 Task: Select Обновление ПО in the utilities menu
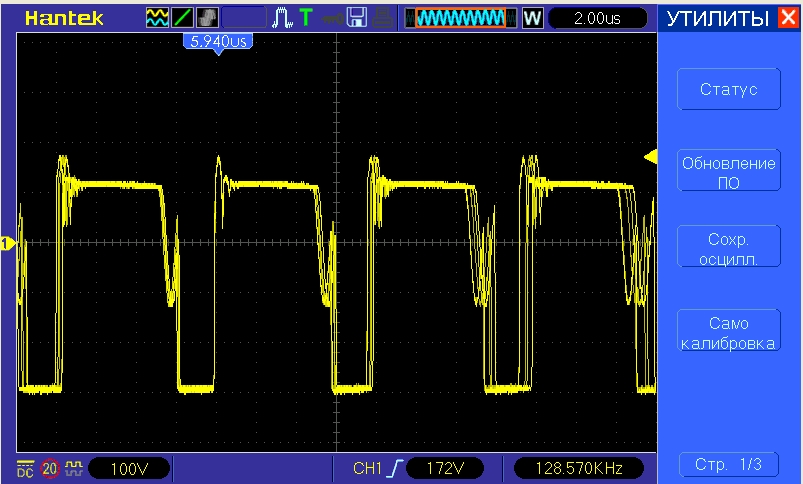point(728,171)
